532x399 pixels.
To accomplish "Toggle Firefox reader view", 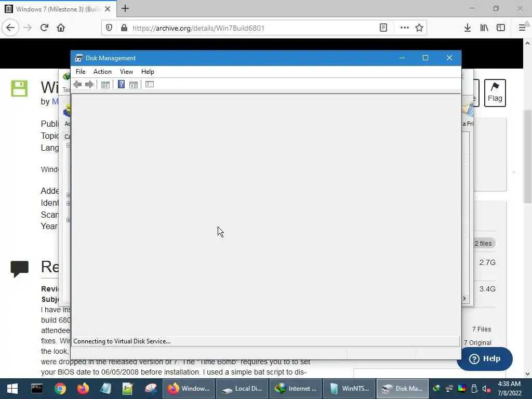I will click(383, 28).
